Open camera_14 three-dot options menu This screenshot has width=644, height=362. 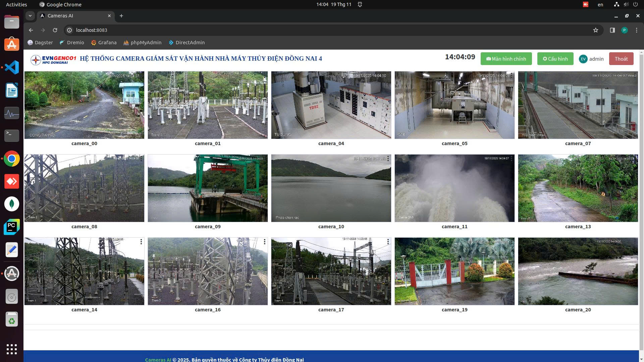tap(141, 242)
